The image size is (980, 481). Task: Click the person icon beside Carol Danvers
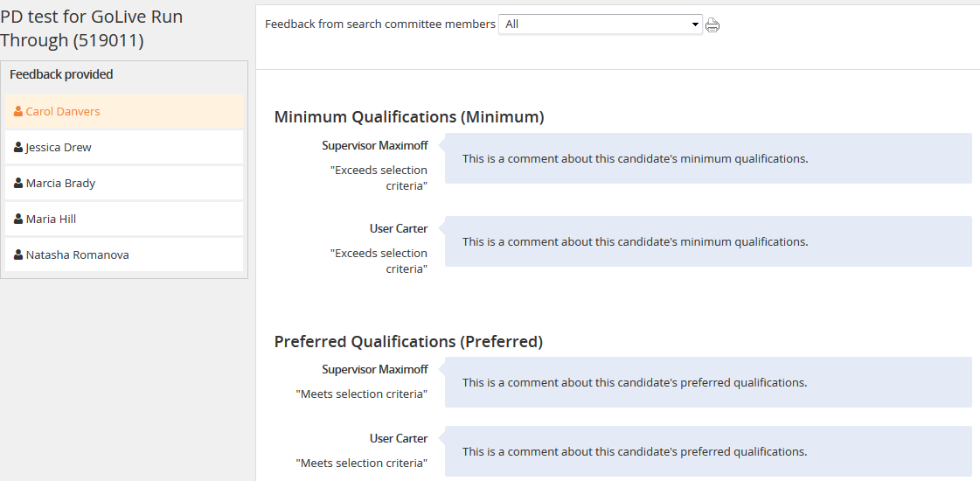(x=18, y=111)
